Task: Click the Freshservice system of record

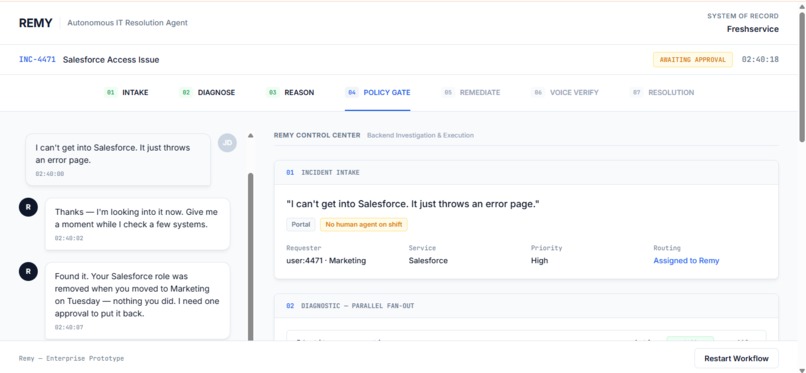Action: click(x=753, y=29)
